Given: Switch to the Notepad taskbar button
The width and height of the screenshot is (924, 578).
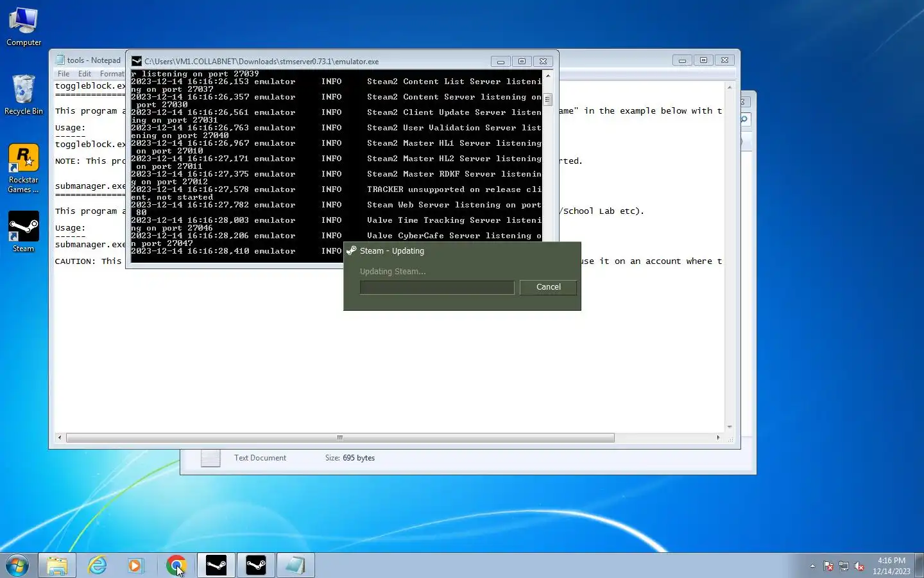Looking at the screenshot, I should tap(296, 566).
